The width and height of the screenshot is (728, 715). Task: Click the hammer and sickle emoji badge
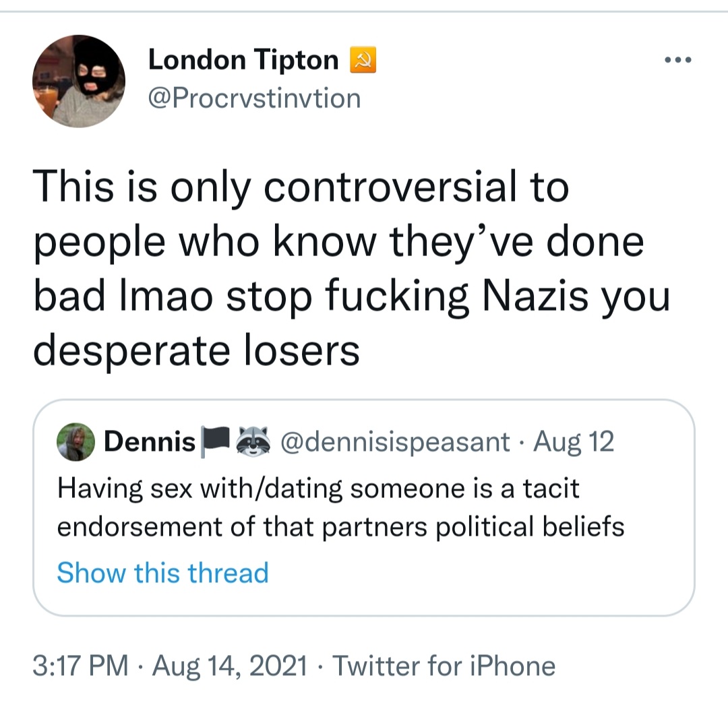tap(363, 61)
